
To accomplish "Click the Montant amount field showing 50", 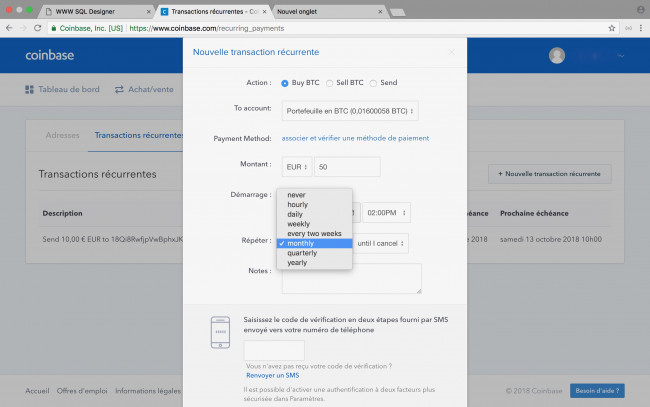I will pos(347,167).
